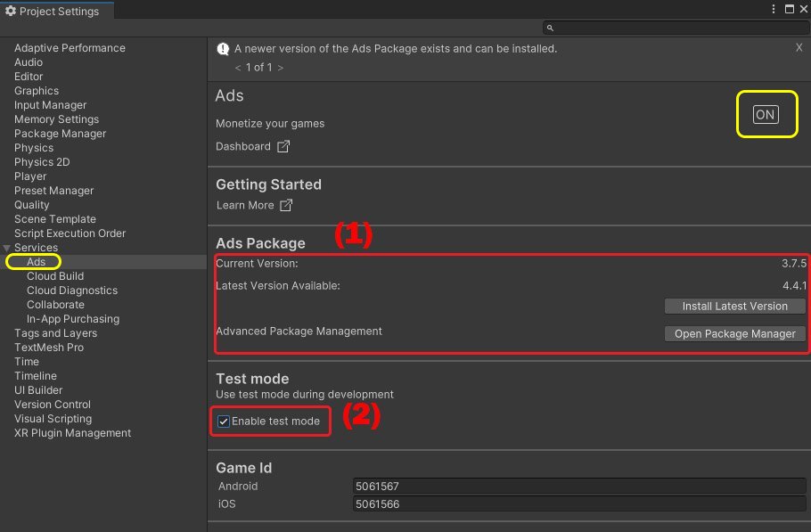Select Adaptive Performance settings
The width and height of the screenshot is (811, 532).
(70, 48)
